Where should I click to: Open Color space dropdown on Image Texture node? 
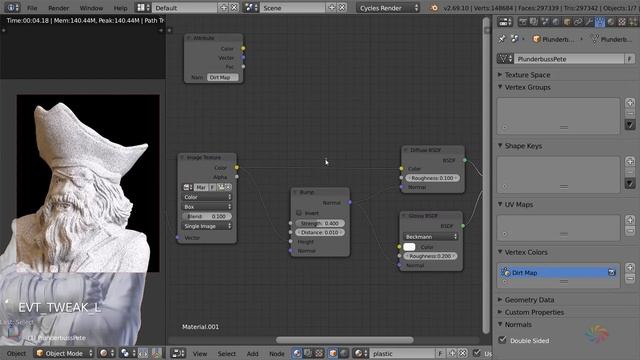point(207,197)
